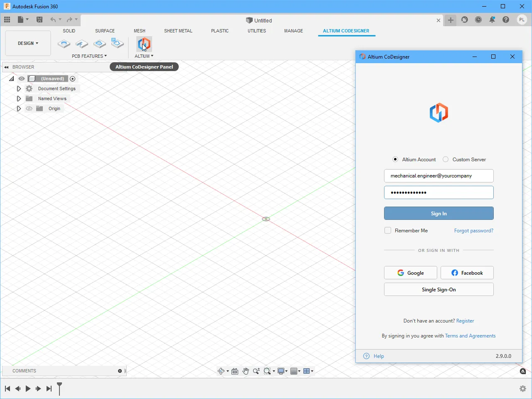Screen dimensions: 532x399
Task: Expand the Document Settings node
Action: click(19, 89)
